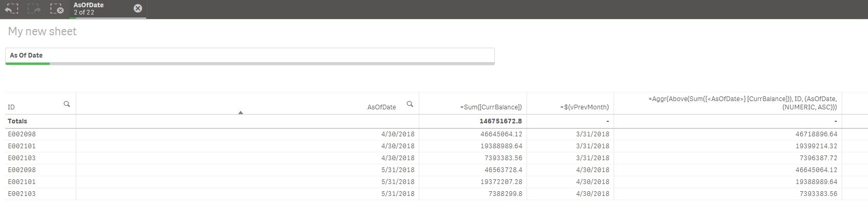Click the totals value 146751672.8

click(x=500, y=121)
